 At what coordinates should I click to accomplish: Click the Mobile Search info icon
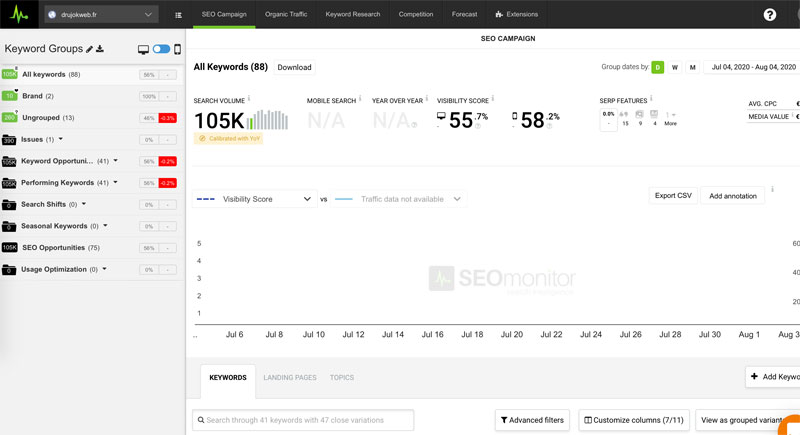pos(360,98)
